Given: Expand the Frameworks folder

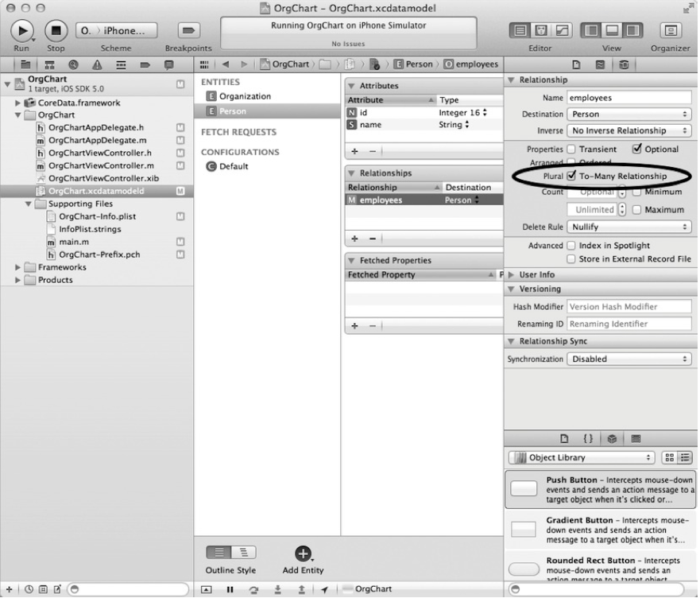Looking at the screenshot, I should coord(17,267).
